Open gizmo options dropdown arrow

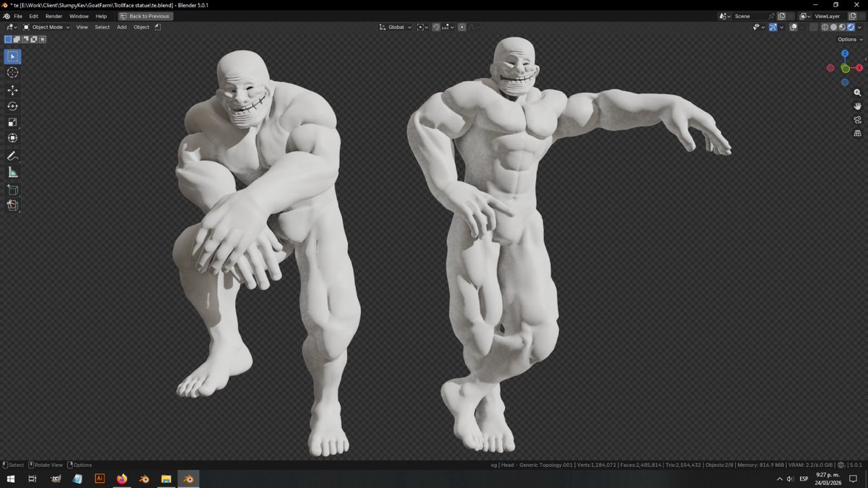[x=782, y=27]
